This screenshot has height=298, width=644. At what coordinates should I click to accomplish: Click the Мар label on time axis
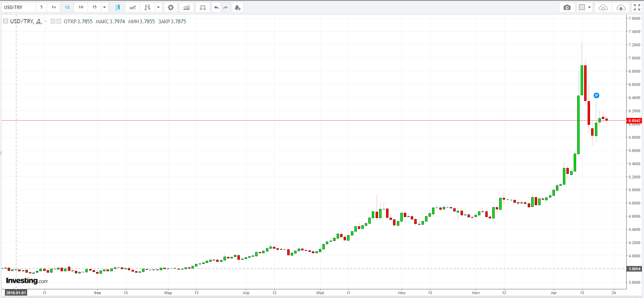coord(168,293)
